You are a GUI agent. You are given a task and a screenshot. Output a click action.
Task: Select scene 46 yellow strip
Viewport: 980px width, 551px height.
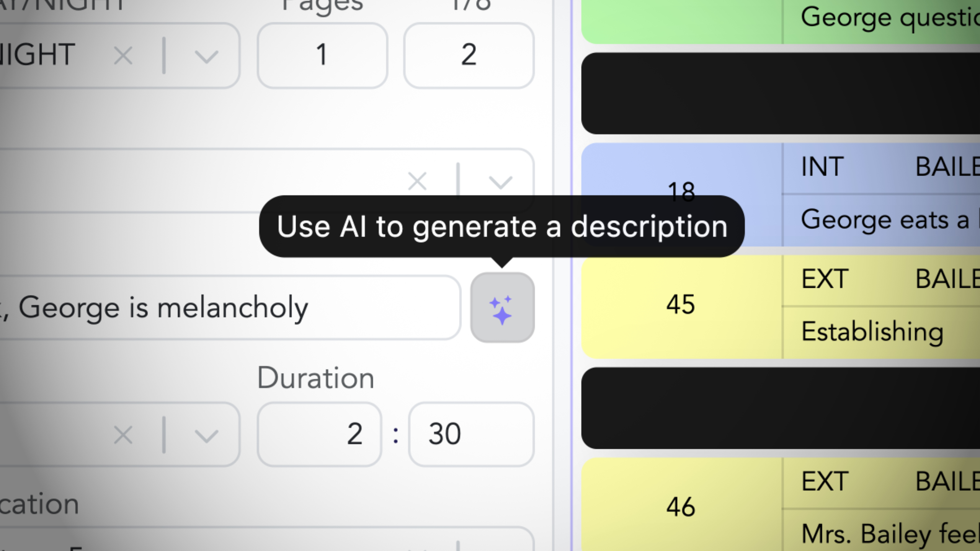781,505
